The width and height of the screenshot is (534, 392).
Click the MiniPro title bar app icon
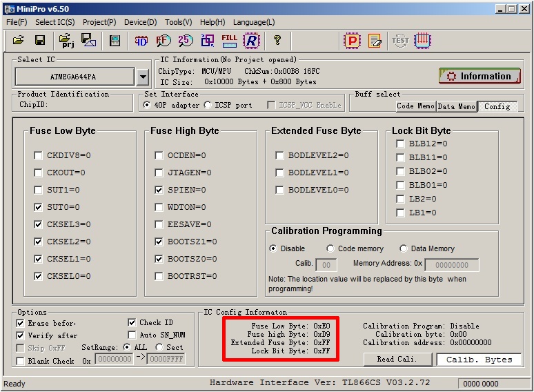10,9
